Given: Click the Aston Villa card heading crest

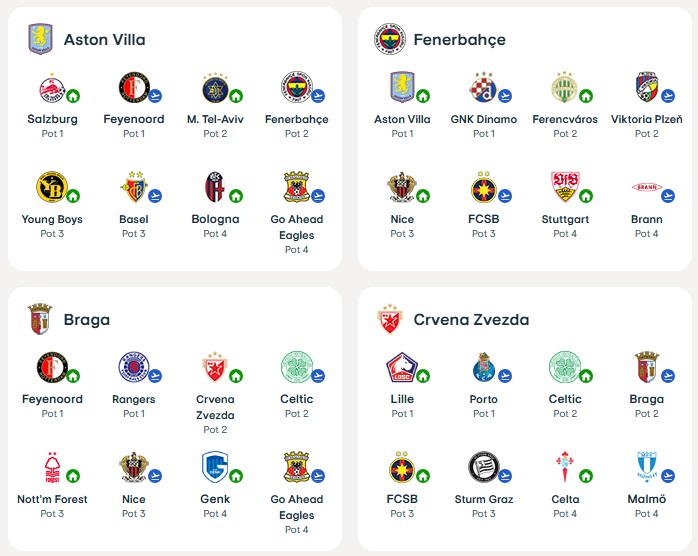Looking at the screenshot, I should [x=40, y=40].
